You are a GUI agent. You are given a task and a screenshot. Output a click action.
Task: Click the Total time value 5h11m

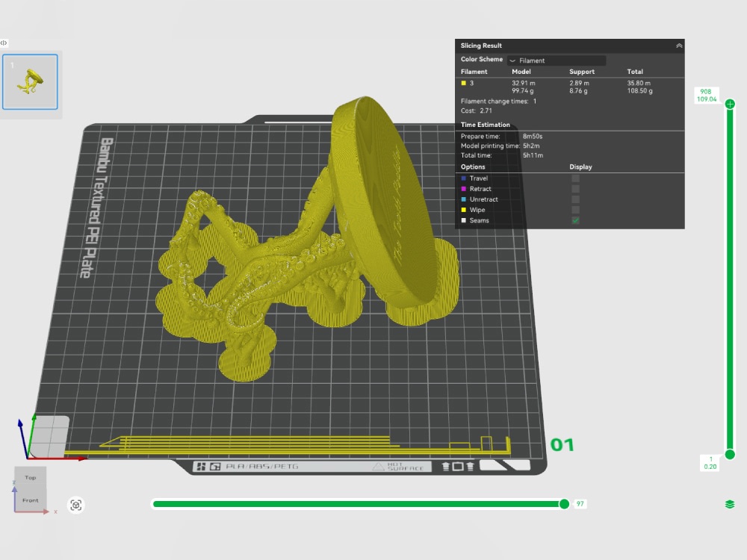(x=533, y=155)
